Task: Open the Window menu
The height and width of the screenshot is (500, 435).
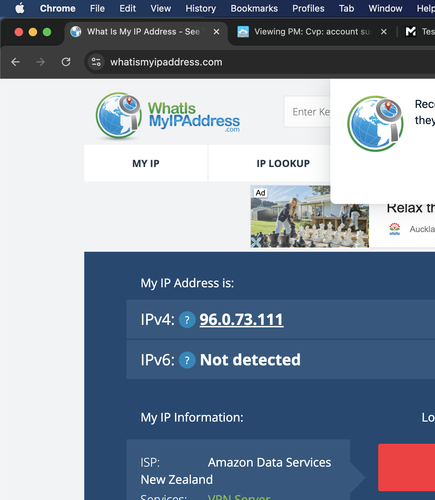Action: (385, 8)
